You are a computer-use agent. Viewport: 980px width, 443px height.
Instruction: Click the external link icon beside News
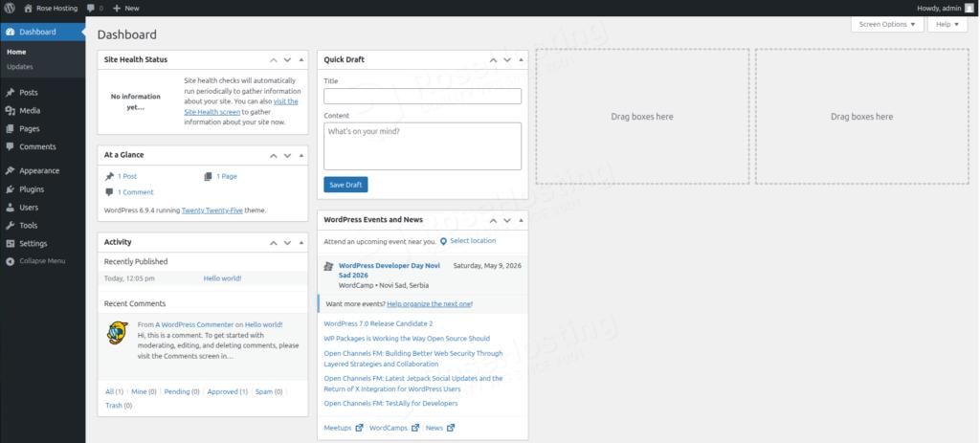[x=451, y=428]
